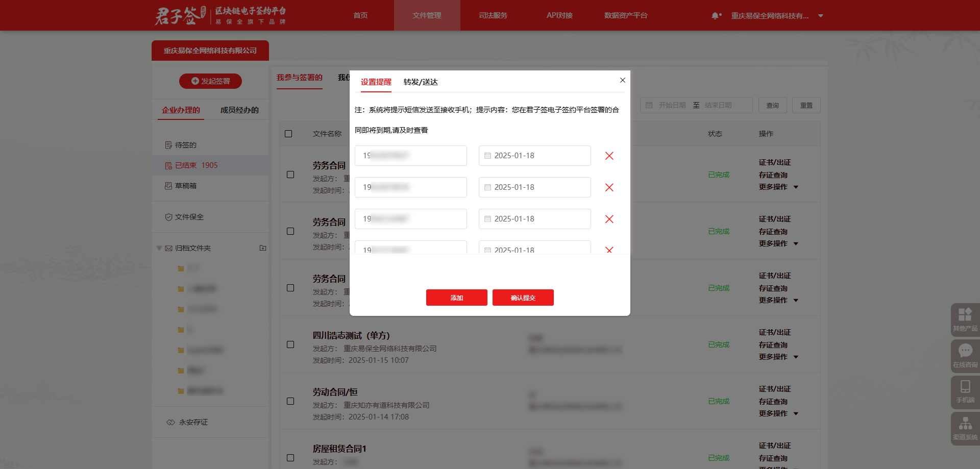Open 在线咨询 chat widget
980x469 pixels.
pyautogui.click(x=965, y=356)
